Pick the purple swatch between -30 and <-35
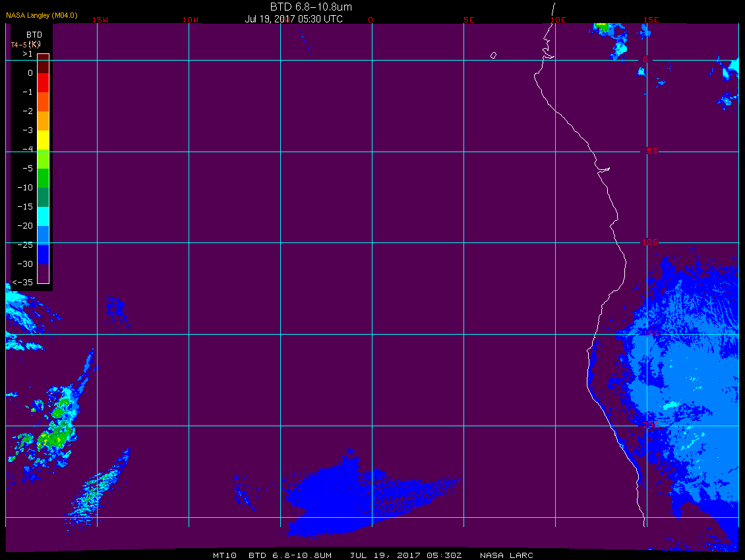This screenshot has height=560, width=745. pyautogui.click(x=44, y=273)
